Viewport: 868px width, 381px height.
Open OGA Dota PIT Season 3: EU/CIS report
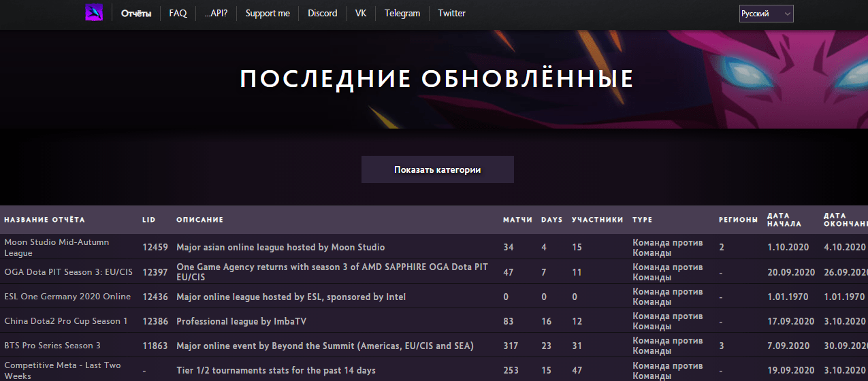(68, 272)
